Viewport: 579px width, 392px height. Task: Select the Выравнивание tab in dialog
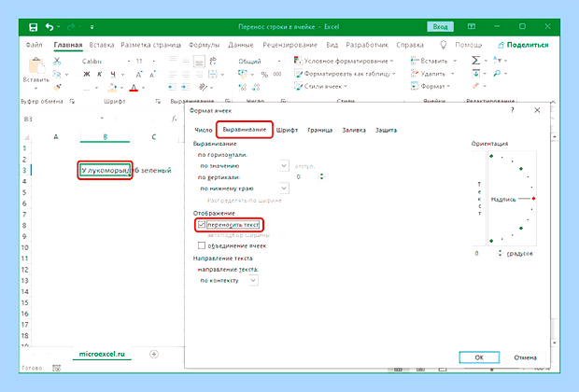pyautogui.click(x=245, y=130)
